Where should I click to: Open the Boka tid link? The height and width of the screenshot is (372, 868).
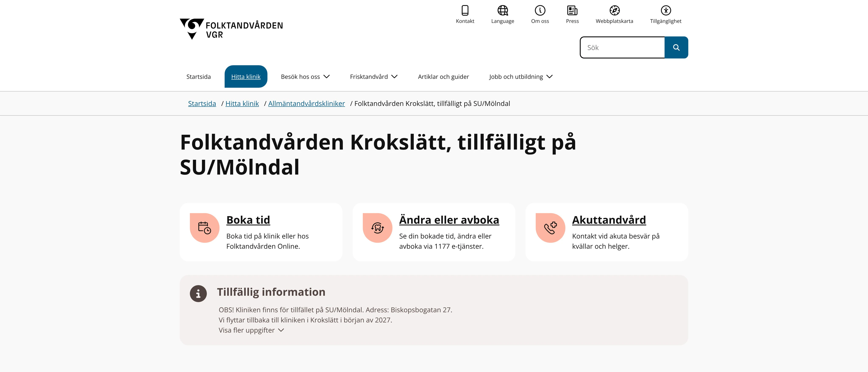(x=248, y=220)
